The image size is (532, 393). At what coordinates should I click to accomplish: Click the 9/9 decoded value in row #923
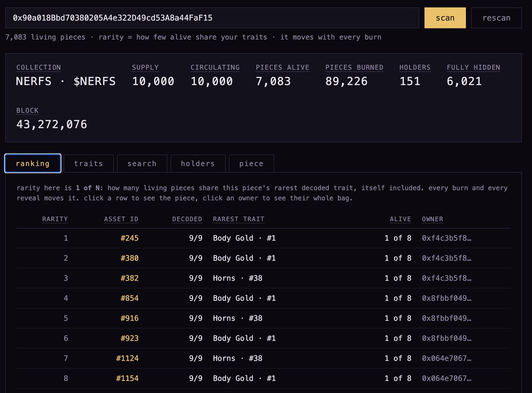tap(195, 338)
